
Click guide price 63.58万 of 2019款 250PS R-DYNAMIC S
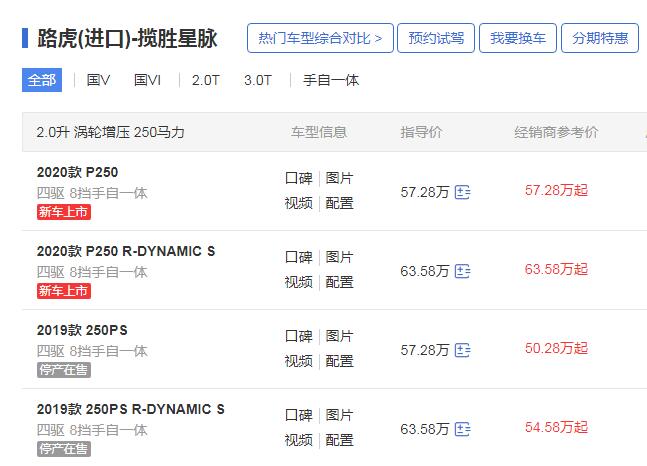coord(425,429)
